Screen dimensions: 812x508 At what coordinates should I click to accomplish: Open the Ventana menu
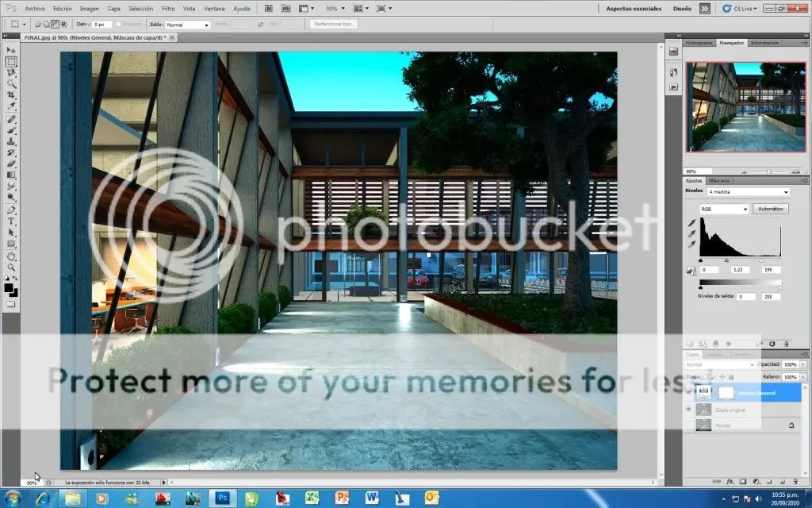point(214,8)
